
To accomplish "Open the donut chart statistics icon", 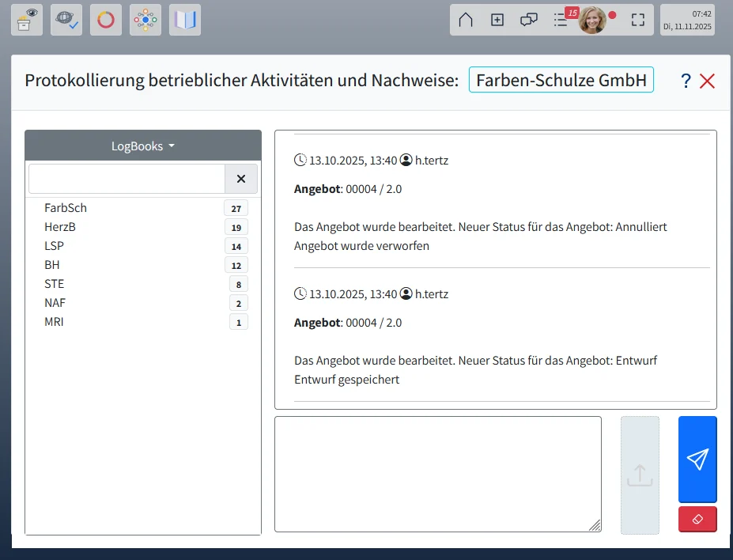I will 105,19.
